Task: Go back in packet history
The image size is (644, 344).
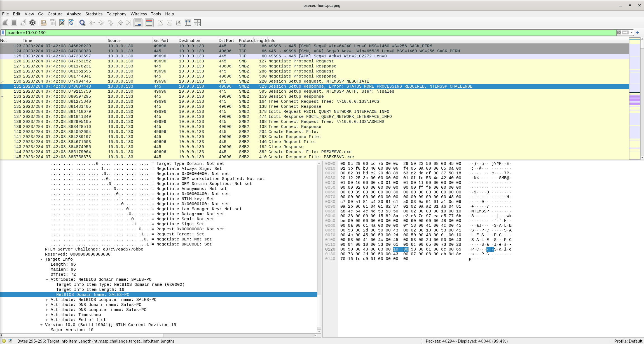Action: pyautogui.click(x=92, y=23)
